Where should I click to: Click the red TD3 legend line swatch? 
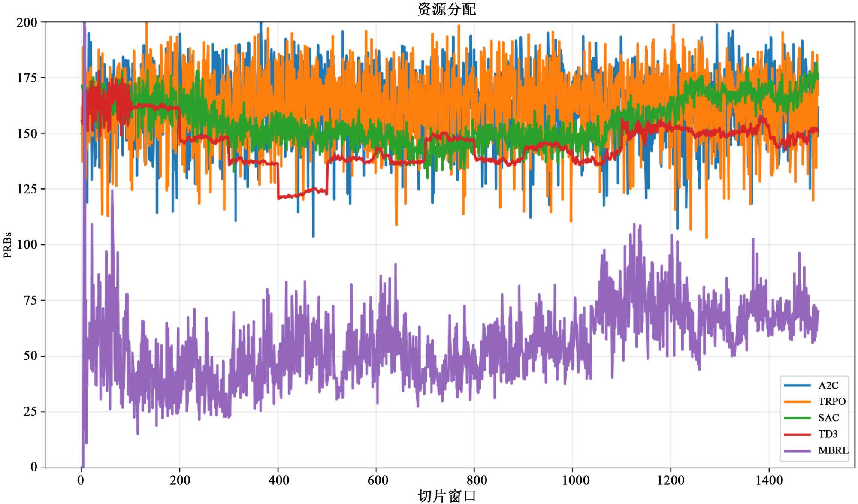(x=797, y=434)
